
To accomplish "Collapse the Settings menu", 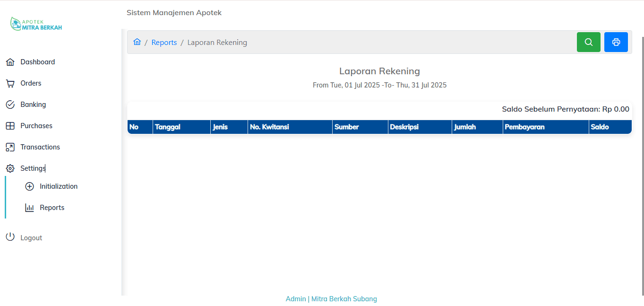I will (33, 168).
